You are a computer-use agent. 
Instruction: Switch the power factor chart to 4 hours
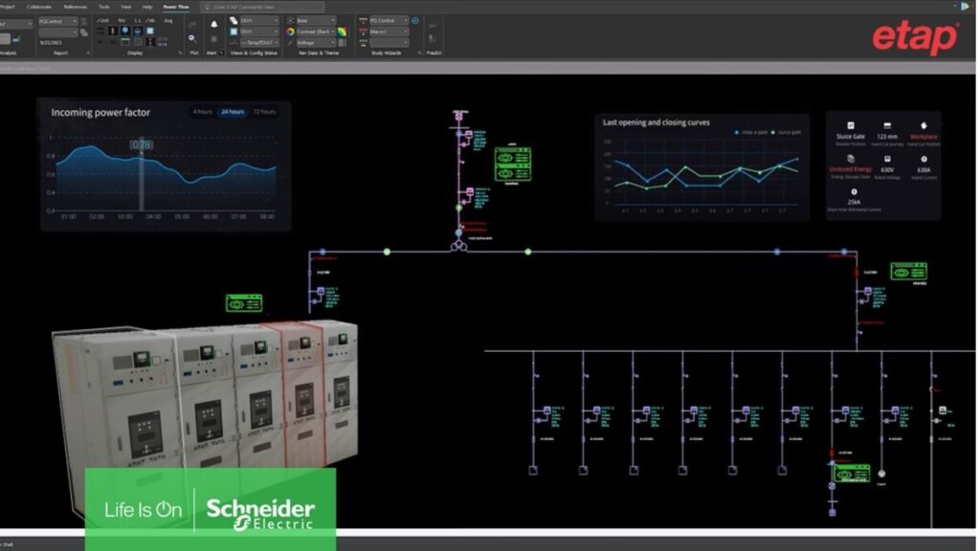203,111
